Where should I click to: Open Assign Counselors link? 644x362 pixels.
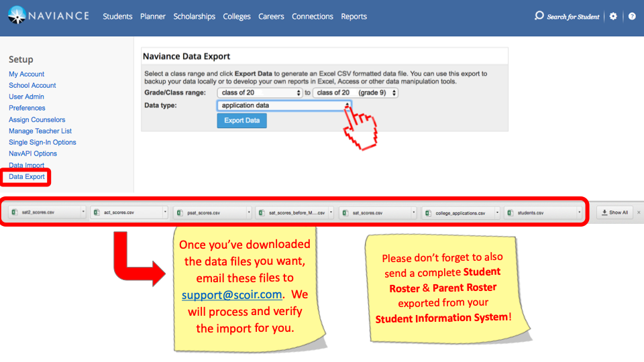coord(37,119)
